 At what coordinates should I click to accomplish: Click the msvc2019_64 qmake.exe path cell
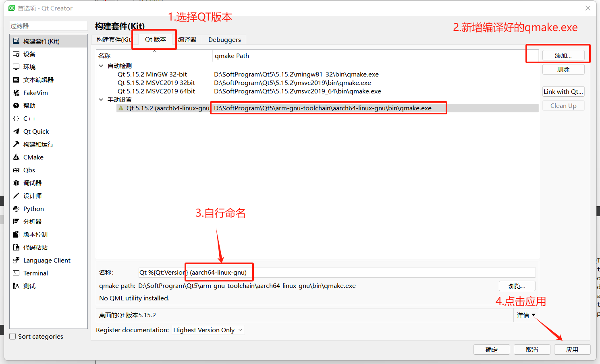pos(297,91)
